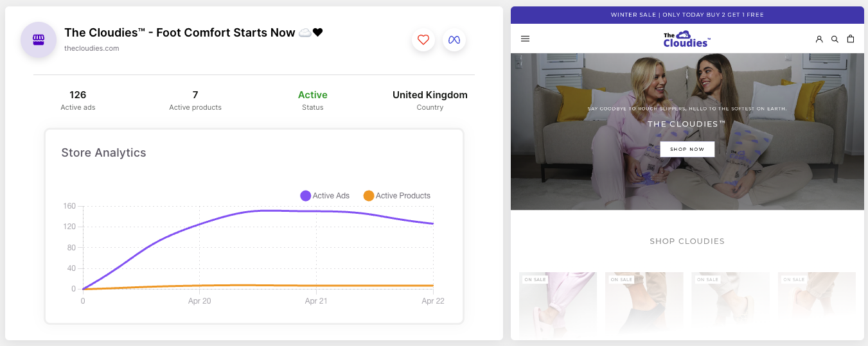The height and width of the screenshot is (346, 868).
Task: Click the SHOP CLOUDIES section heading
Action: click(x=687, y=241)
